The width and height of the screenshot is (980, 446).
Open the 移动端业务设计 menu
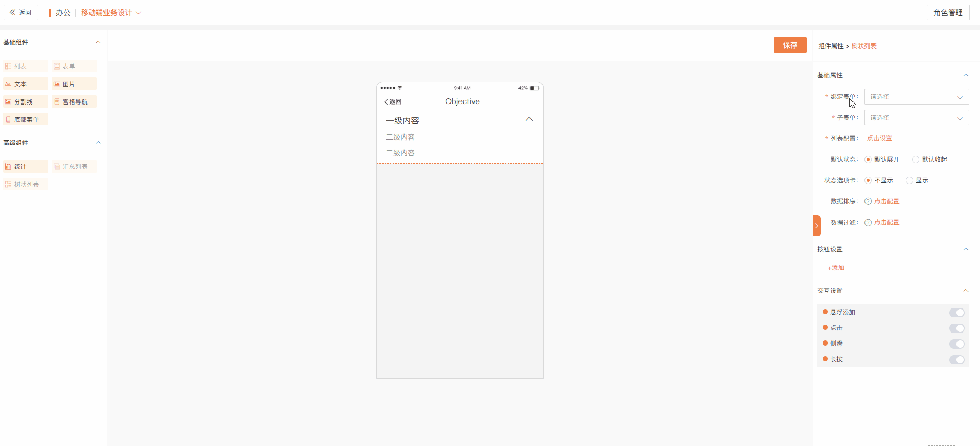coord(111,13)
